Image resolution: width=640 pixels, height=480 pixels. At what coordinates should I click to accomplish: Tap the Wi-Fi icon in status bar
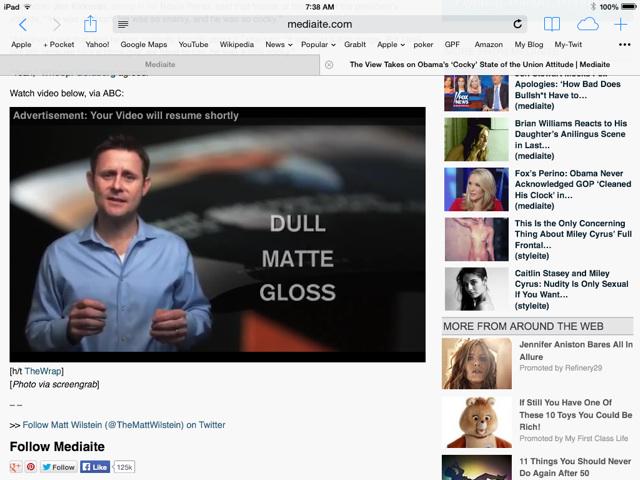(27, 7)
